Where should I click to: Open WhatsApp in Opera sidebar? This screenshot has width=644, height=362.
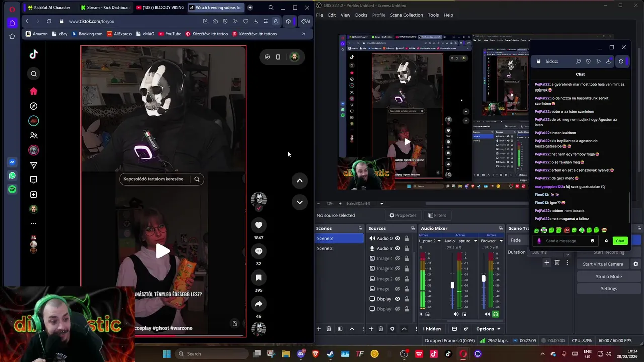tap(12, 176)
